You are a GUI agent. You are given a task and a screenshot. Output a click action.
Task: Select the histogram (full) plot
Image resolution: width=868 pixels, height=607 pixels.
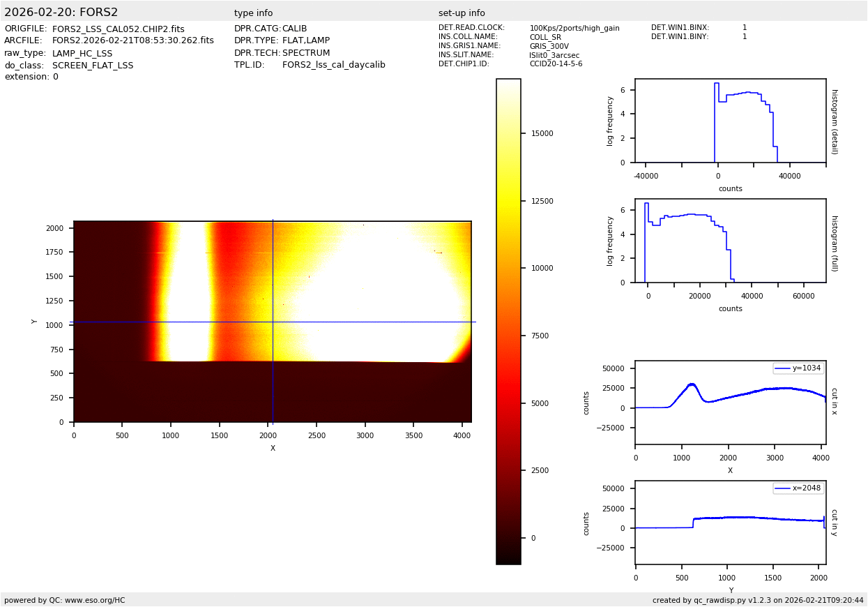(730, 241)
